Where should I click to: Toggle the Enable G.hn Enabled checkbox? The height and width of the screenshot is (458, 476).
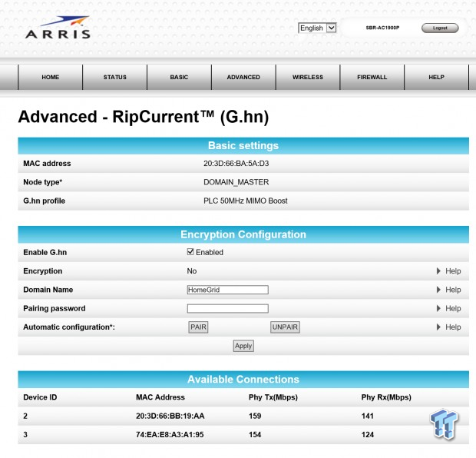point(190,252)
